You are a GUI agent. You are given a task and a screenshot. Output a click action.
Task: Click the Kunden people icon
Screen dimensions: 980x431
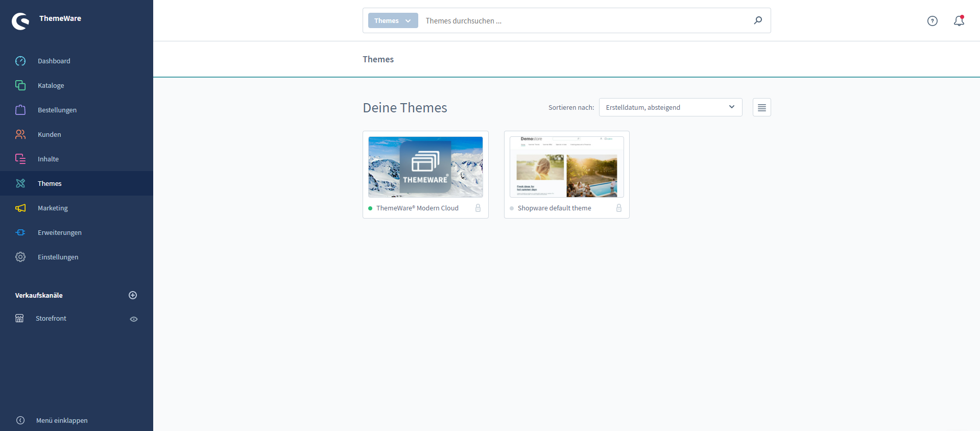pos(20,134)
